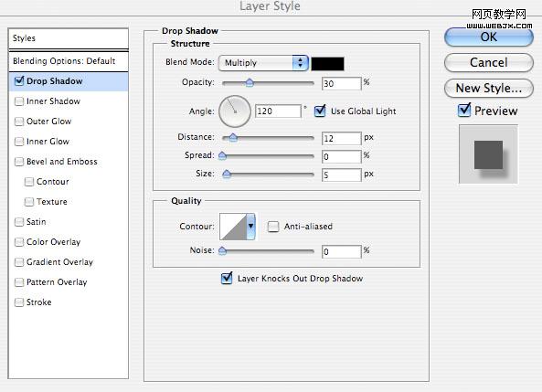Screen dimensions: 542x392
Task: Click the contour curve thumbnail
Action: coord(233,227)
